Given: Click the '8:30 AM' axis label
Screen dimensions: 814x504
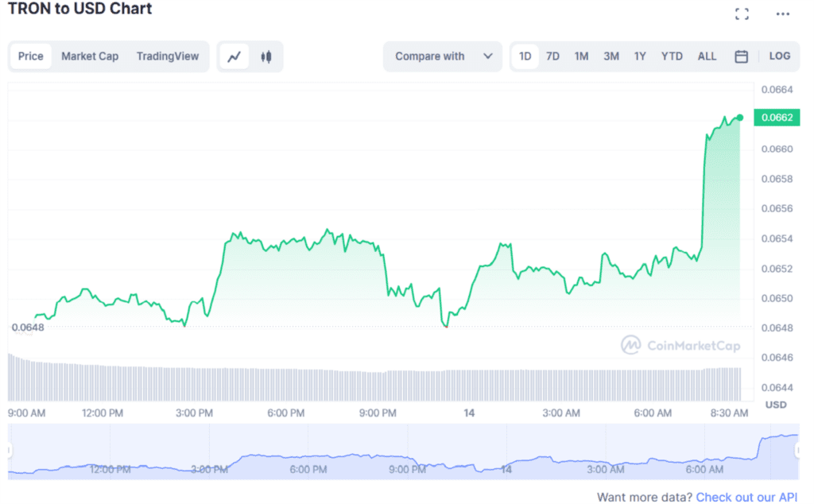Looking at the screenshot, I should click(x=730, y=413).
